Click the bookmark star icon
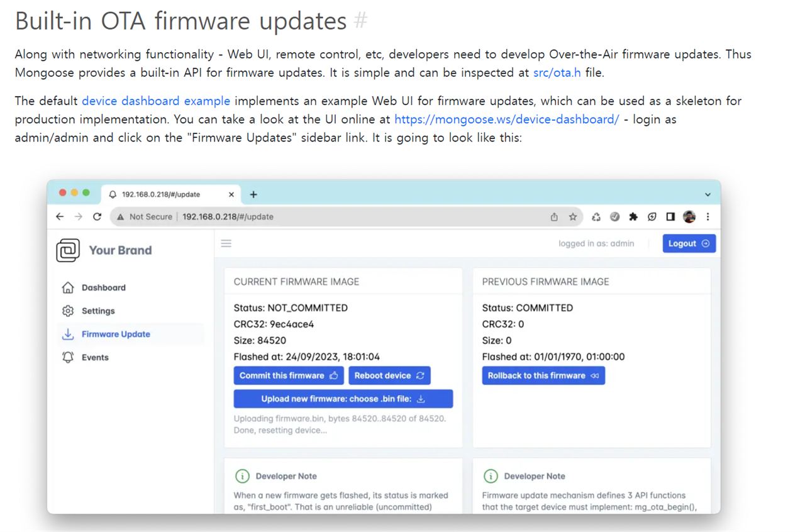 [573, 216]
